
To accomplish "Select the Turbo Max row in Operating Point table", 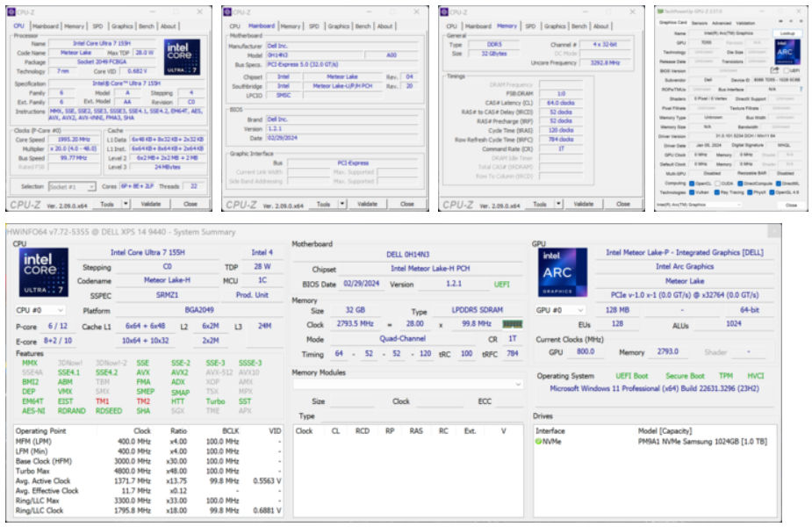I will (148, 471).
